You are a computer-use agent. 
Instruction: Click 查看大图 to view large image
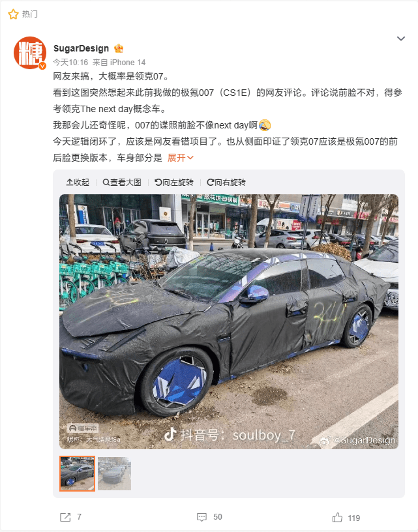122,183
